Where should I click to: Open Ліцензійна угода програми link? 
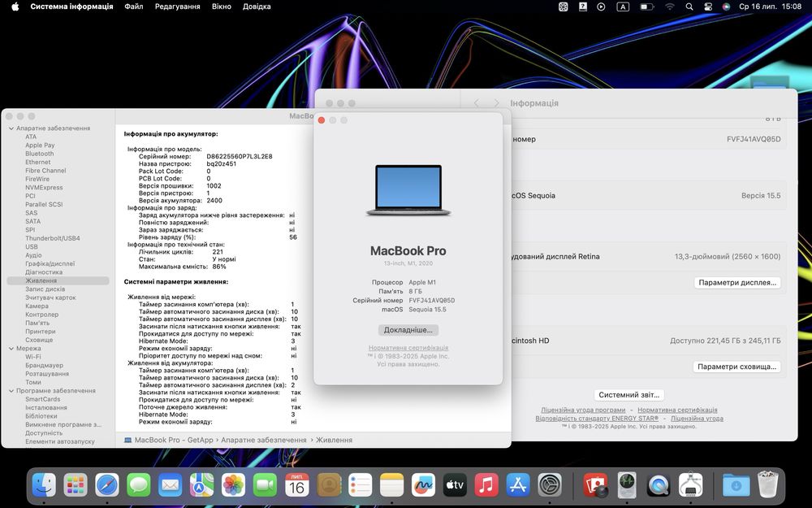583,410
